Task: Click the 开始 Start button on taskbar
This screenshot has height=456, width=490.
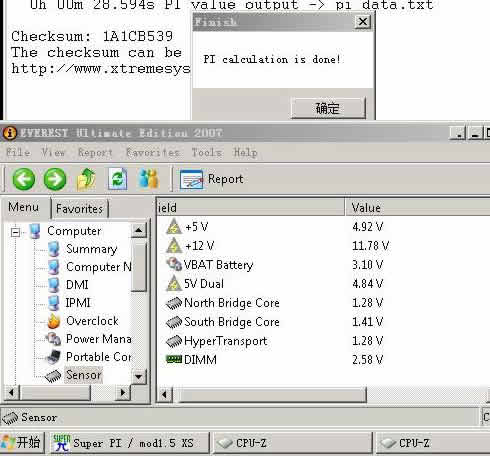Action: [22, 443]
